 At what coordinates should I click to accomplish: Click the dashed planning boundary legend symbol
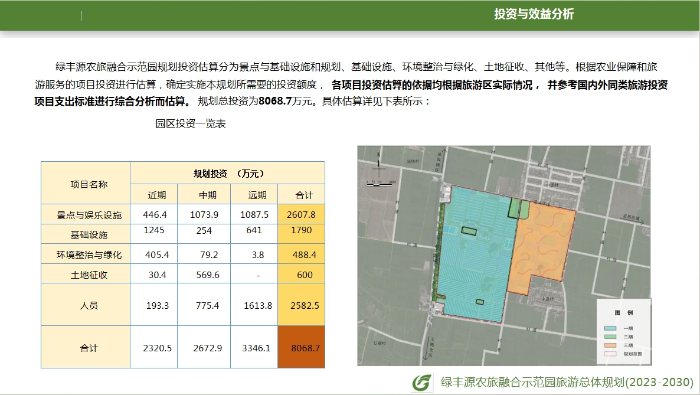(x=610, y=353)
